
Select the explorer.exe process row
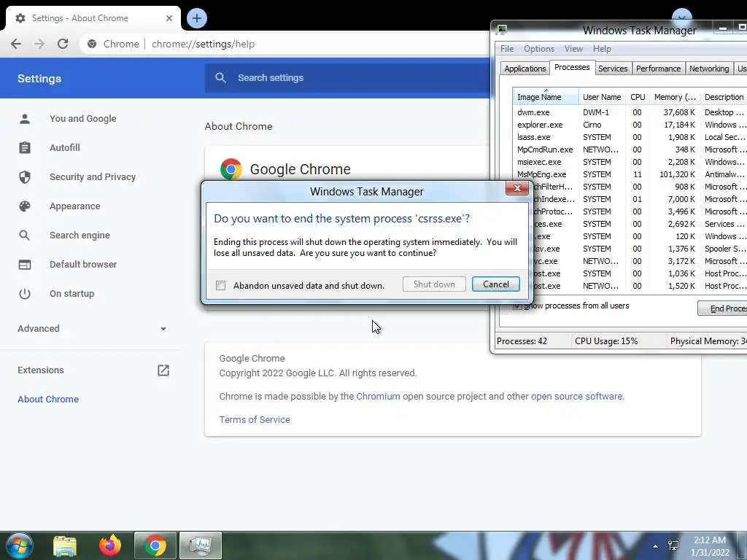coord(630,125)
